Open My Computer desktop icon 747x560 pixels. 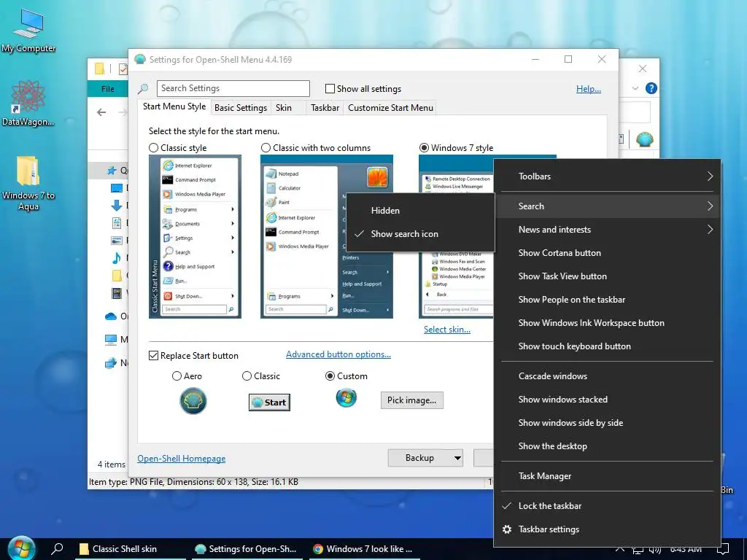(28, 29)
